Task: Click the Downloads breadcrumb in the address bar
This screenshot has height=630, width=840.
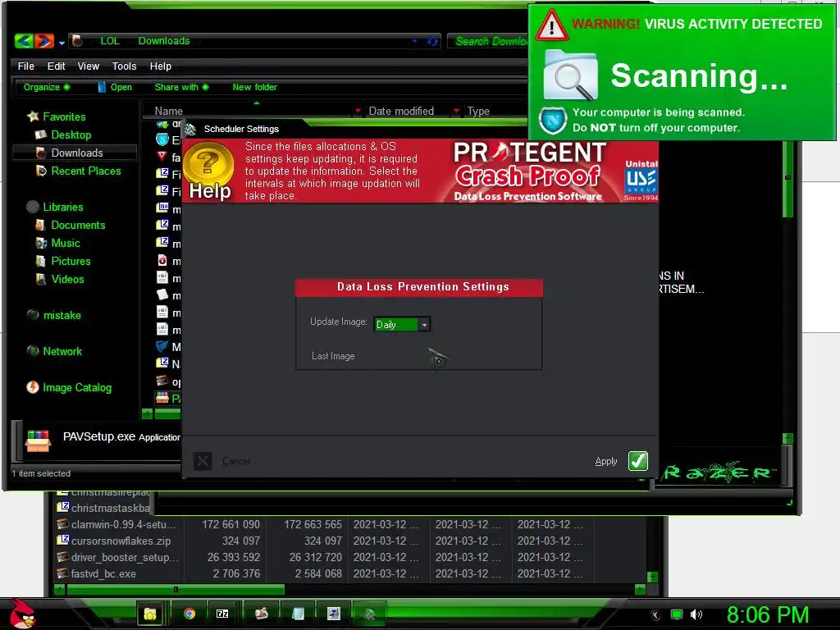Action: pos(164,41)
